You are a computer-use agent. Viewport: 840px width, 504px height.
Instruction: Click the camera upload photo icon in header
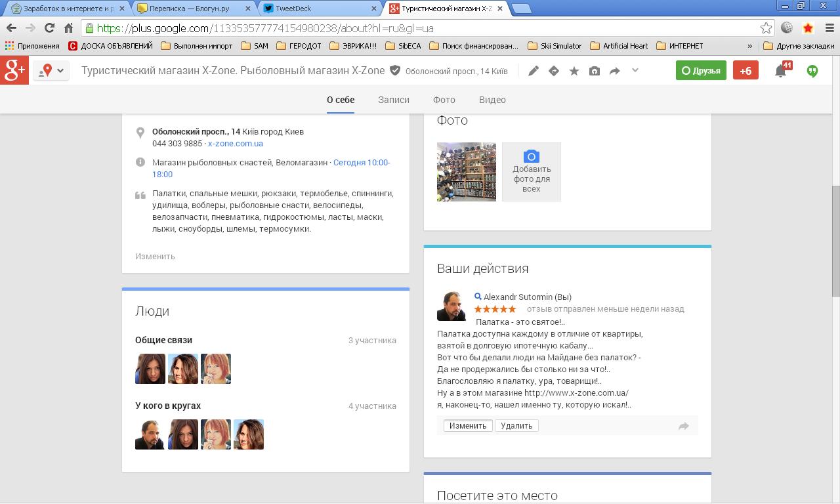(595, 71)
